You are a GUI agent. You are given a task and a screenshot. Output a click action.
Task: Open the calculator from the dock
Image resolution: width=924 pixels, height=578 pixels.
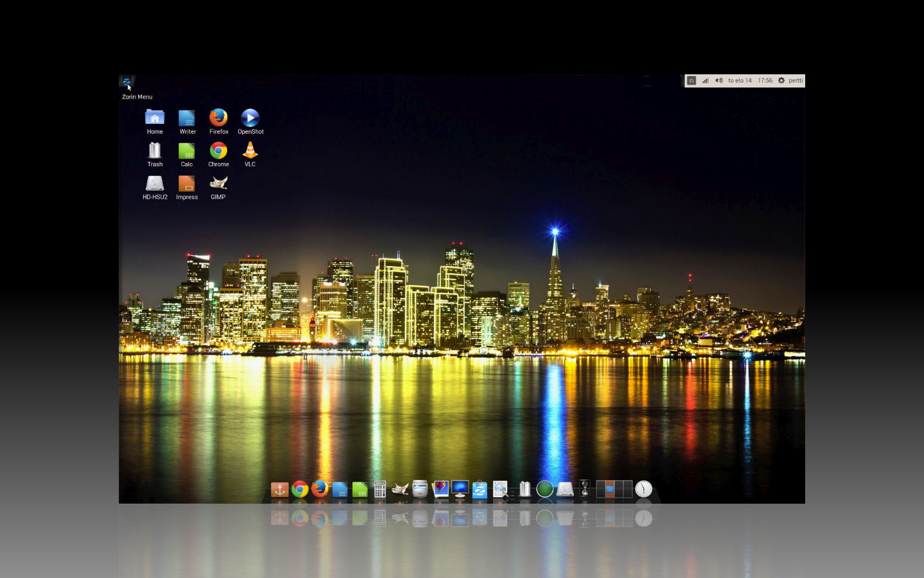380,489
